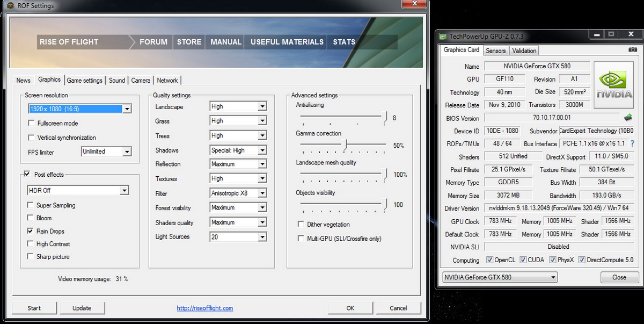
Task: Click the Antialiasing slider handle
Action: (x=384, y=118)
